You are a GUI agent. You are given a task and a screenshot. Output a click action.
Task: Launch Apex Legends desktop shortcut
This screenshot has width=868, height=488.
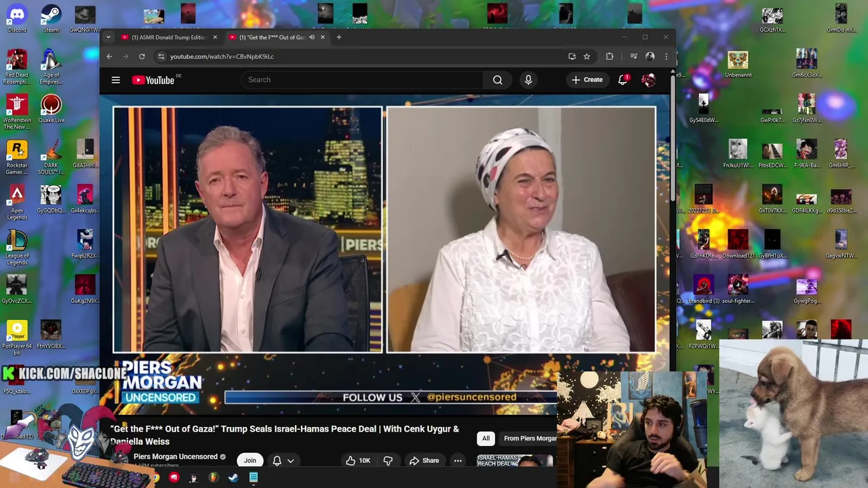17,202
